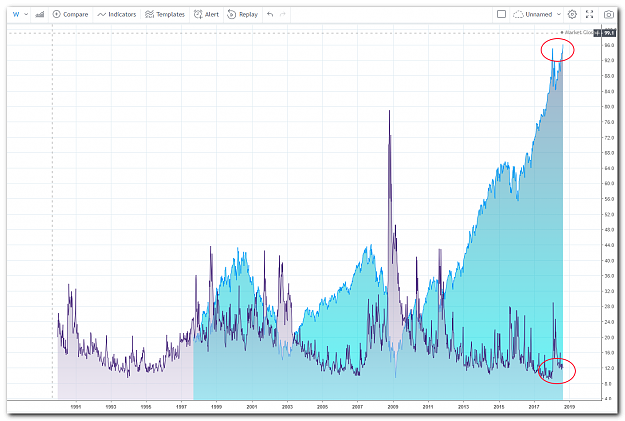Open chart settings gear

click(572, 14)
